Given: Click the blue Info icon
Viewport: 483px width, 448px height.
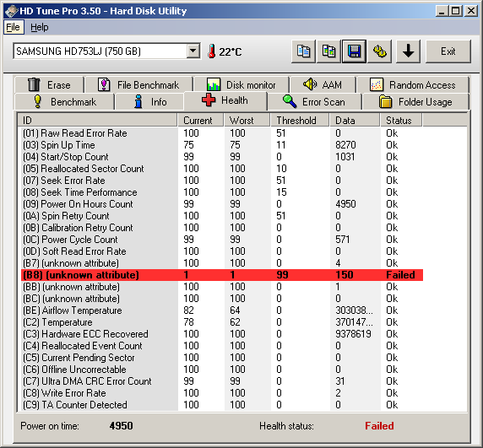Looking at the screenshot, I should tap(138, 101).
